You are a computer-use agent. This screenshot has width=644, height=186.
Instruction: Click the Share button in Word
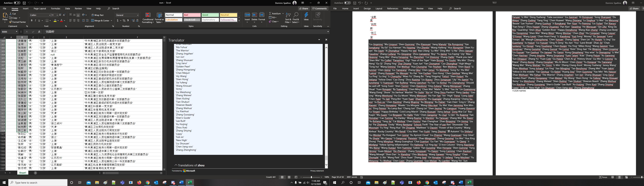coord(634,8)
